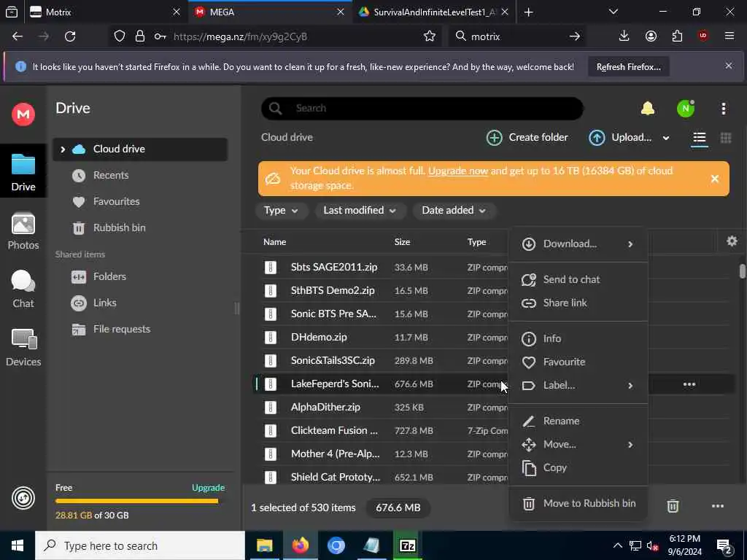The image size is (747, 560).
Task: Open the green N account avatar
Action: [x=686, y=109]
